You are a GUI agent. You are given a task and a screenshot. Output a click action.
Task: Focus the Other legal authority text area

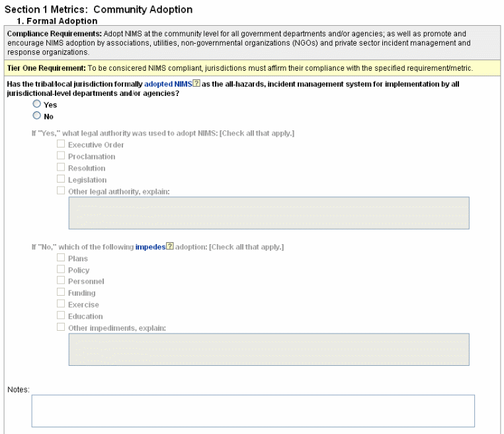[269, 213]
